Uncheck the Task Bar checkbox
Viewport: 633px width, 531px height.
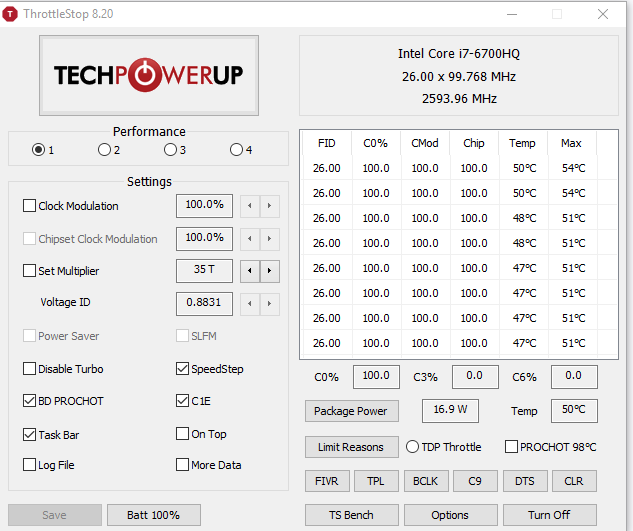(x=29, y=434)
